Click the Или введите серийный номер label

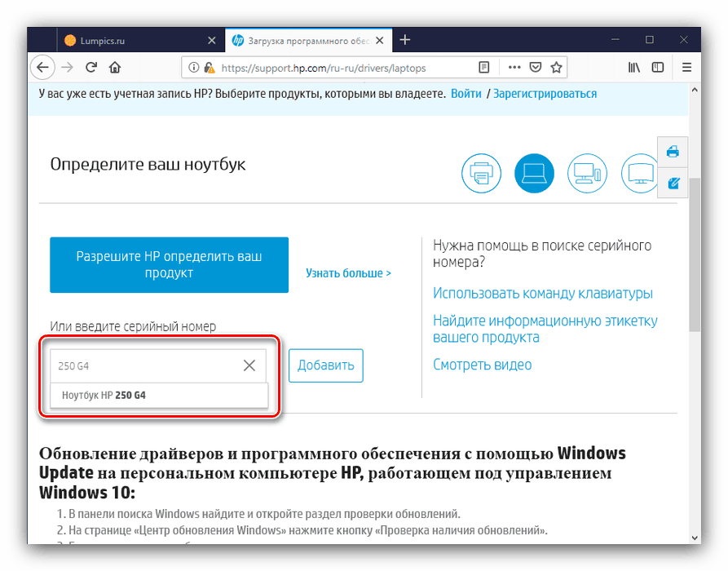[133, 326]
